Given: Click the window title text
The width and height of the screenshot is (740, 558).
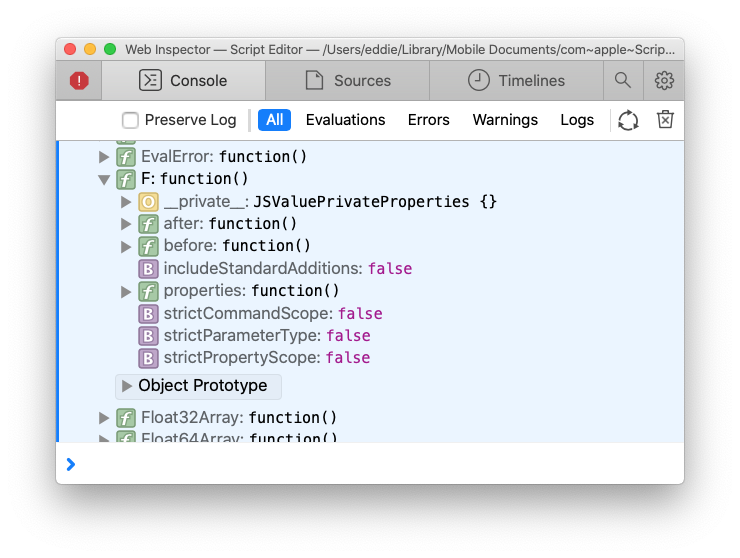Looking at the screenshot, I should (x=400, y=50).
